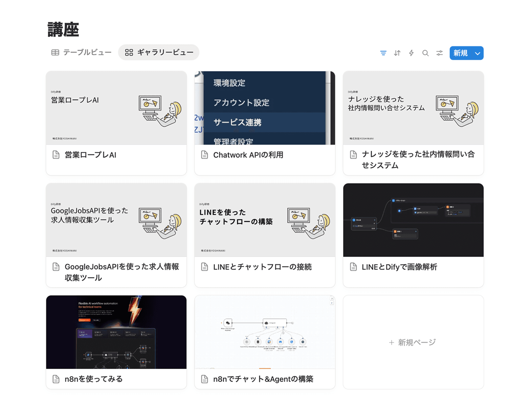The image size is (532, 410).
Task: Click gallery grid icon beside ギャラリービュー
Action: pos(129,52)
